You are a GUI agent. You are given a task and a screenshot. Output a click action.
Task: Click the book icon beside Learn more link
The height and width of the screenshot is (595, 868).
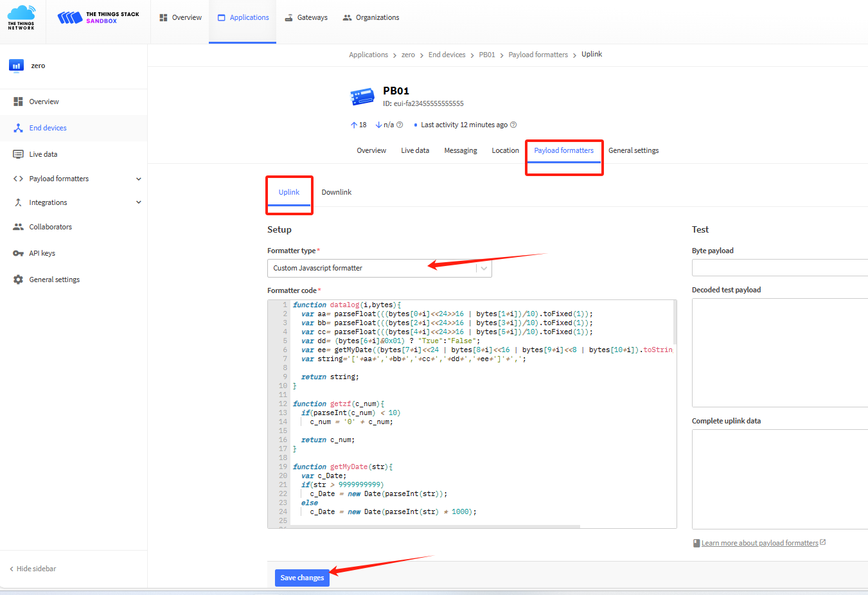coord(696,543)
